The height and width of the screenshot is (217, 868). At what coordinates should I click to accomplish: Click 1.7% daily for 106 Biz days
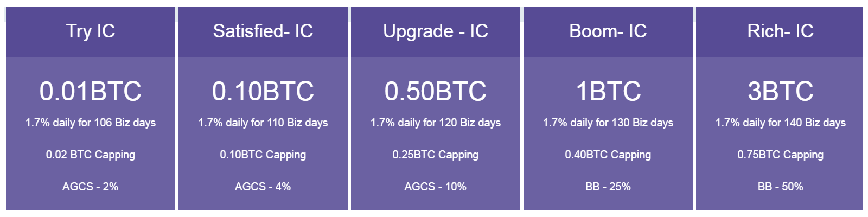pyautogui.click(x=91, y=123)
